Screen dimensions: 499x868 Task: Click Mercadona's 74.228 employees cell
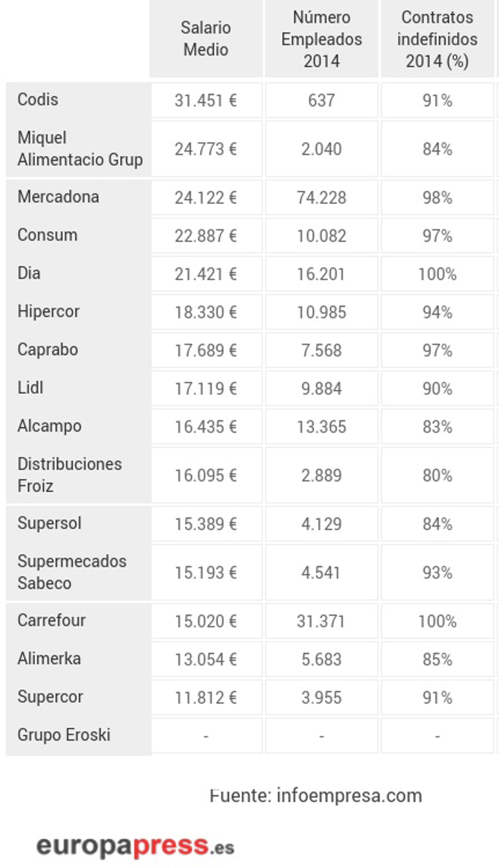tap(321, 198)
